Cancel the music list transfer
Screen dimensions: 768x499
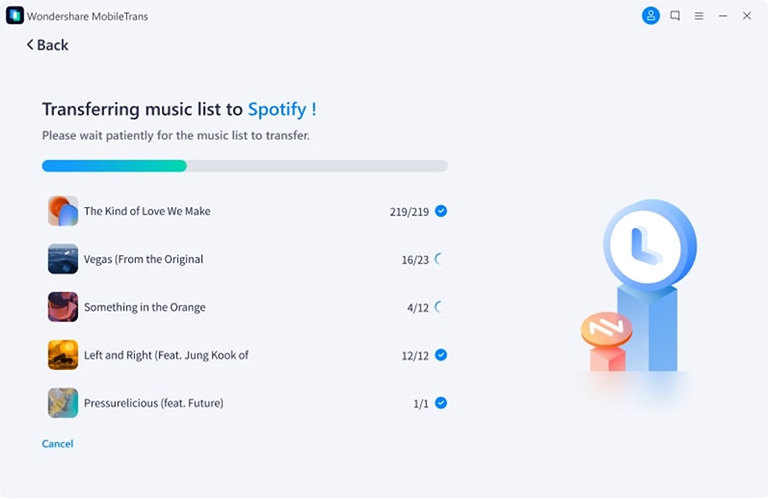coord(57,444)
